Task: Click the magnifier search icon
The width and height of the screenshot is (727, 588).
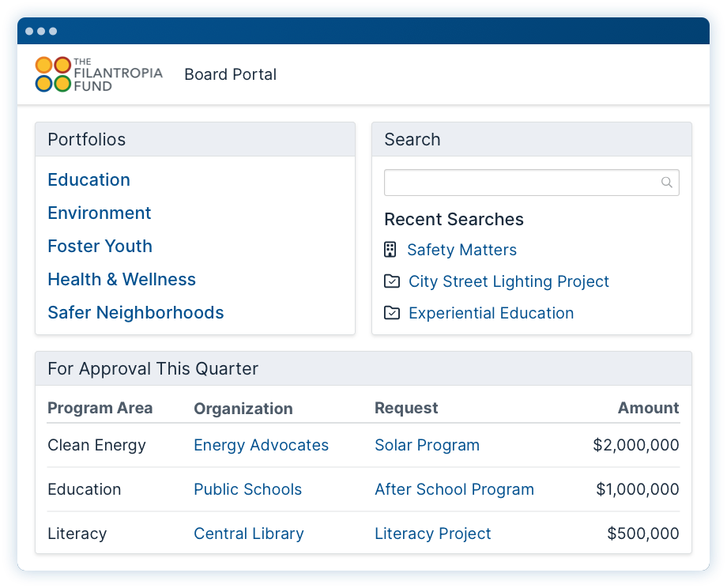Action: (x=666, y=183)
